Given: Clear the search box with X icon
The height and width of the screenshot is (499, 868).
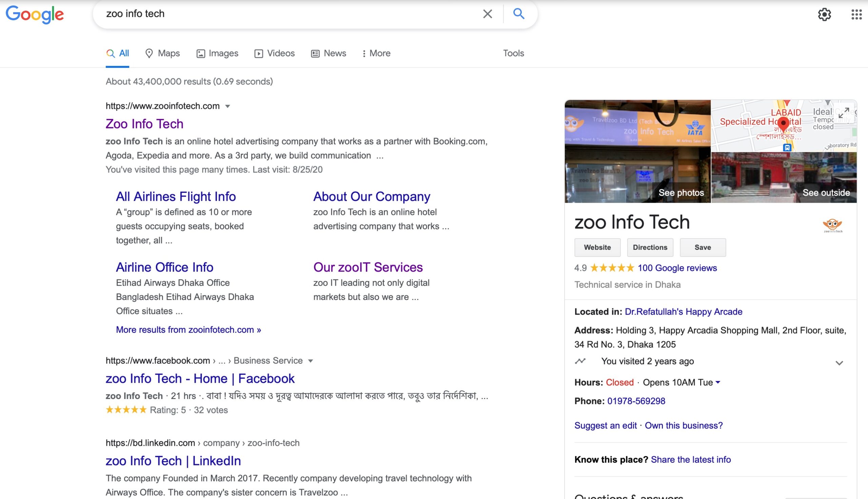Looking at the screenshot, I should (487, 14).
